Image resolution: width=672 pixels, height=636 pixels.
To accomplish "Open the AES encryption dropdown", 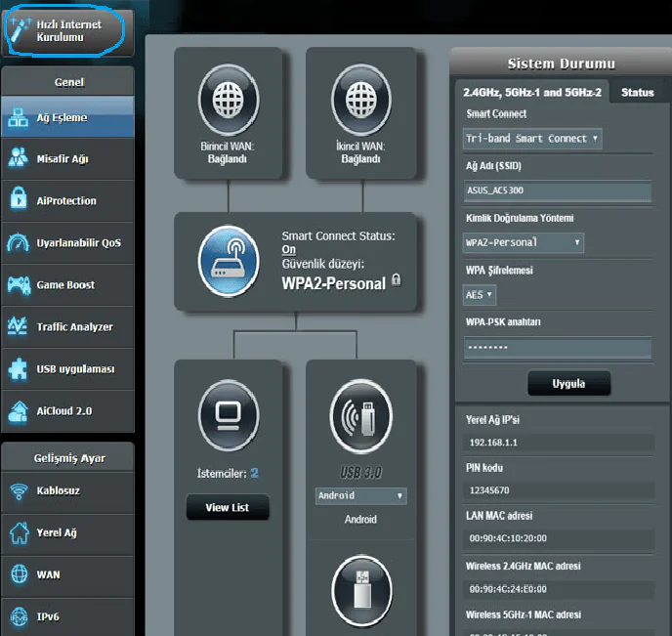I will [480, 294].
